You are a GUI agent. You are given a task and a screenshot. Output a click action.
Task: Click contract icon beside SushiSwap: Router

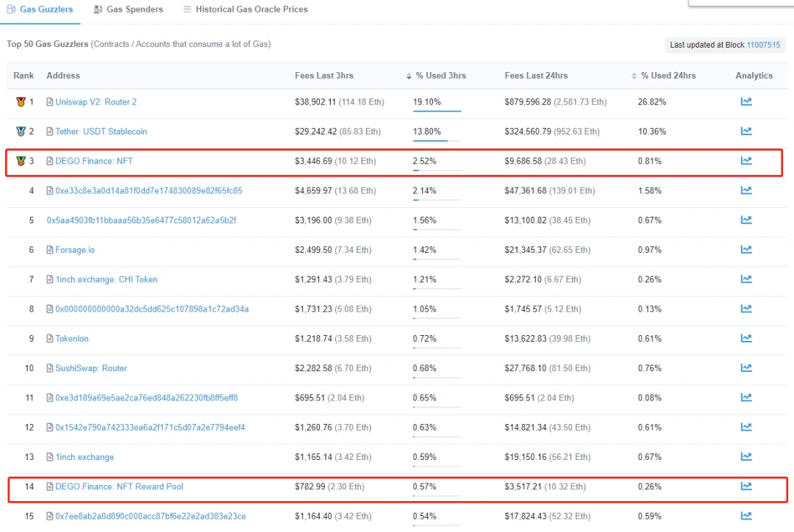tap(50, 368)
